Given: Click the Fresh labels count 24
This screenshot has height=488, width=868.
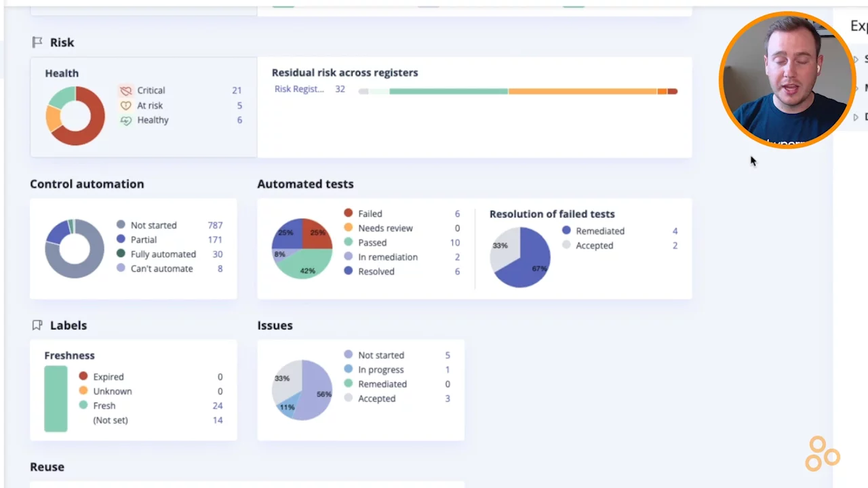Looking at the screenshot, I should coord(218,405).
